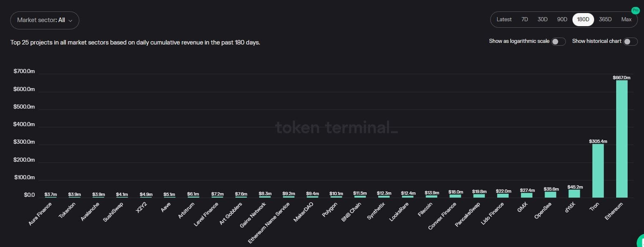
Task: Click the $700.0m y-axis label
Action: (x=24, y=71)
